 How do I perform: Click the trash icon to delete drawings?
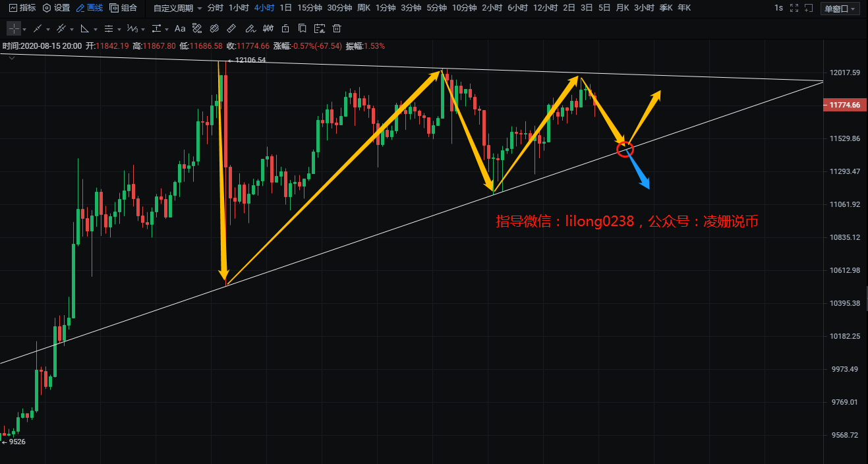click(337, 29)
